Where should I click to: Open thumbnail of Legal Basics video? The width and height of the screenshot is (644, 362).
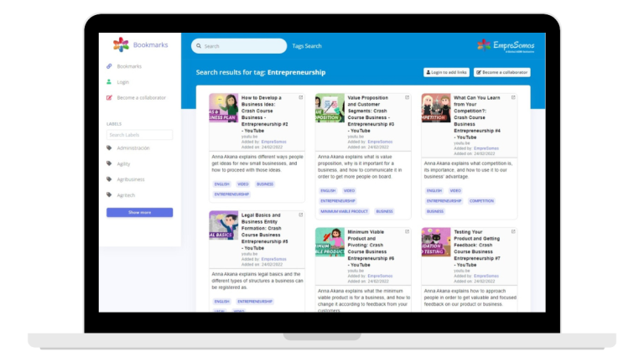click(223, 225)
